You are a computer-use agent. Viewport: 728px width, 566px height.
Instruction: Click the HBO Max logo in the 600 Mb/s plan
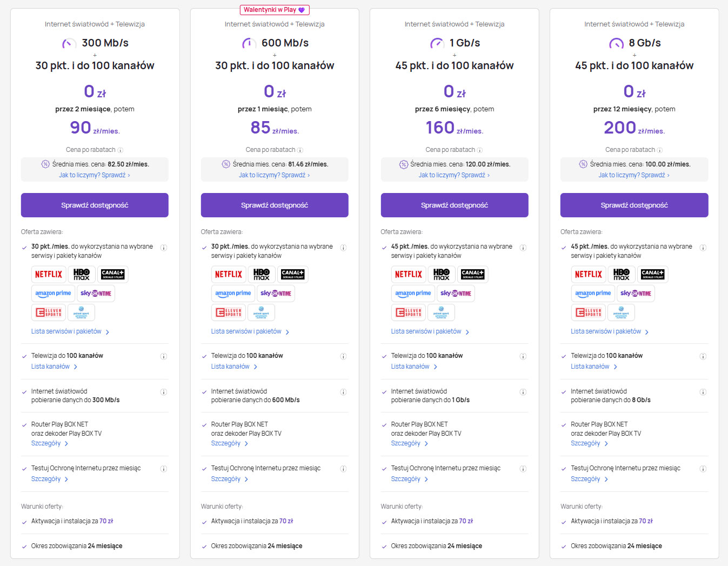tap(262, 274)
